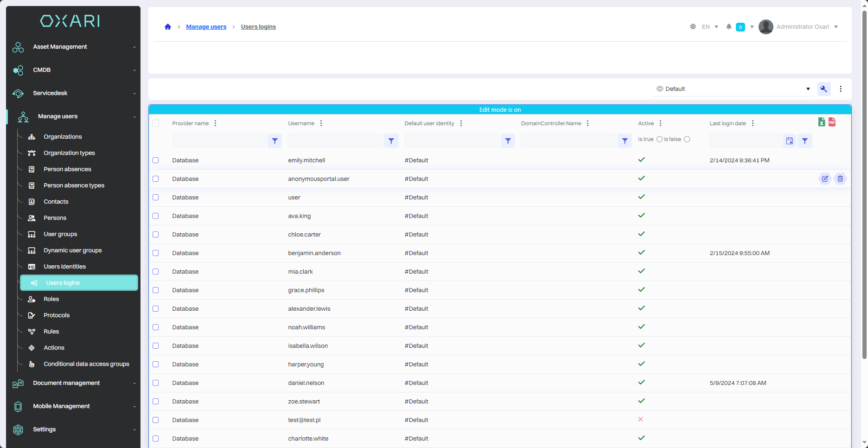Export the table to Excel
The width and height of the screenshot is (868, 448).
click(x=821, y=122)
